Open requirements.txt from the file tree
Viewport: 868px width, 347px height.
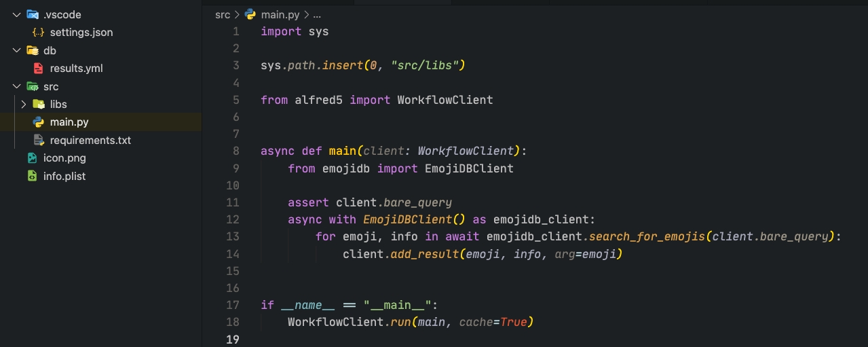(90, 140)
